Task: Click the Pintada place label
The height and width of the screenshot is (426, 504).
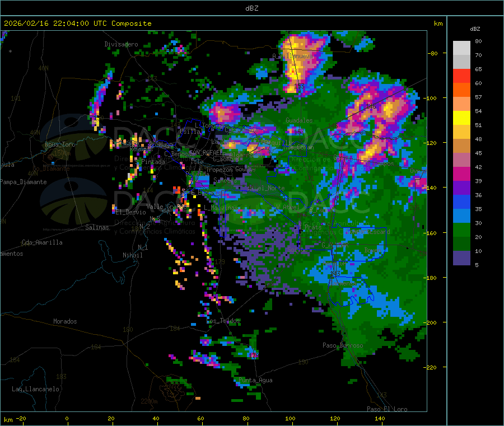Action: [x=153, y=162]
